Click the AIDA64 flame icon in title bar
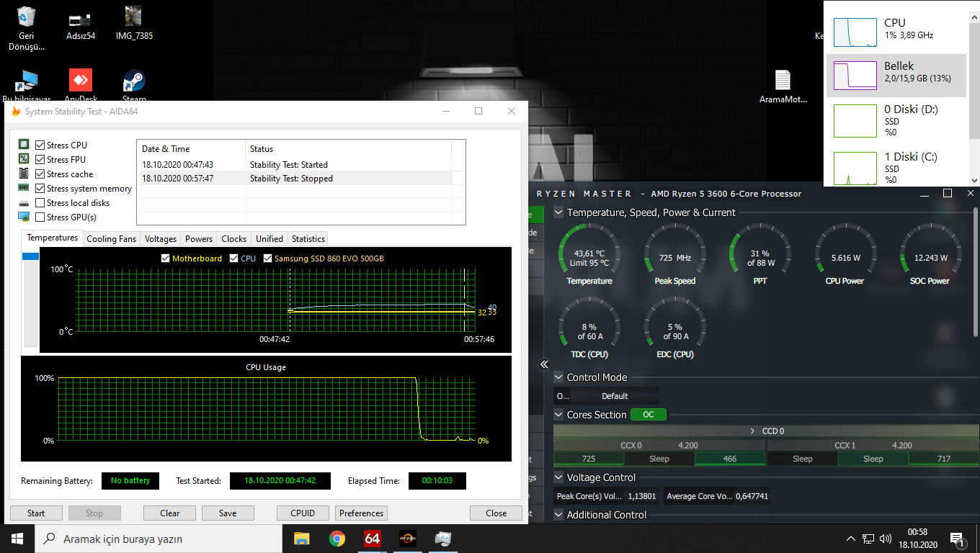This screenshot has height=553, width=980. tap(16, 111)
